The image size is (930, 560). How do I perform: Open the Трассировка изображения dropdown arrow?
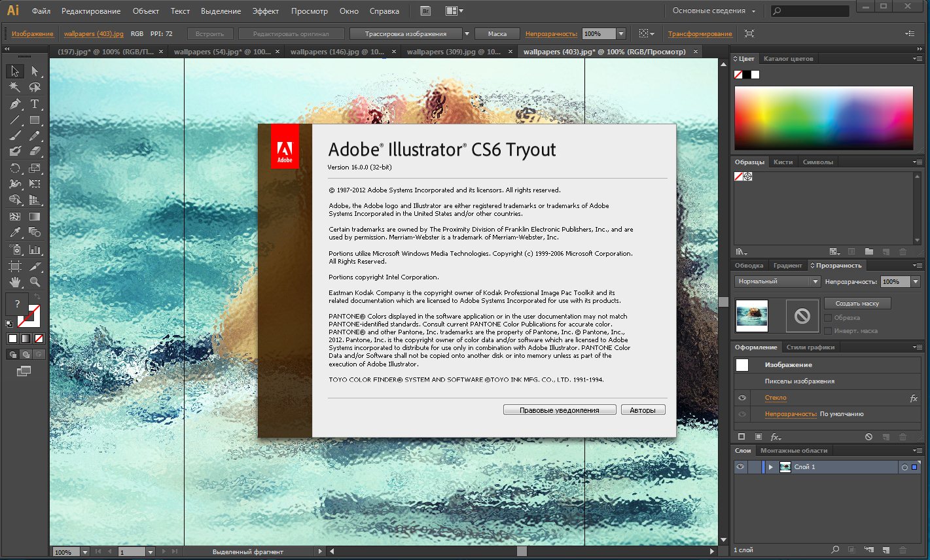point(467,33)
